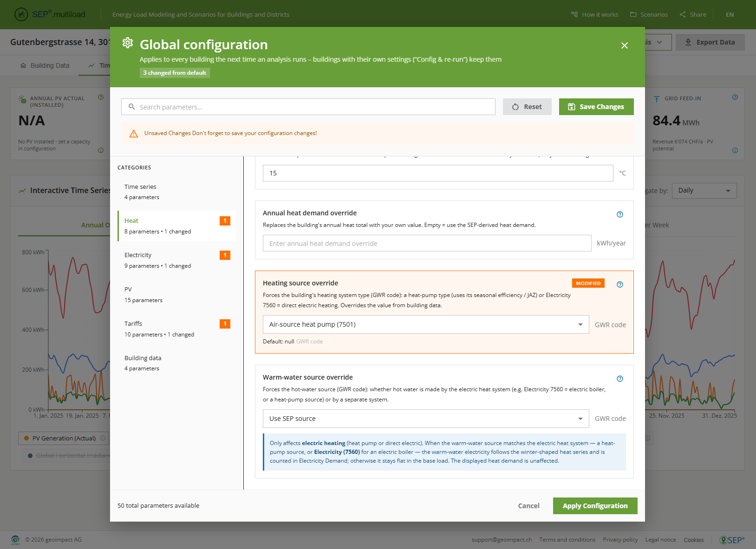Image resolution: width=756 pixels, height=549 pixels.
Task: Click the N/A annual PV value
Action: [32, 121]
